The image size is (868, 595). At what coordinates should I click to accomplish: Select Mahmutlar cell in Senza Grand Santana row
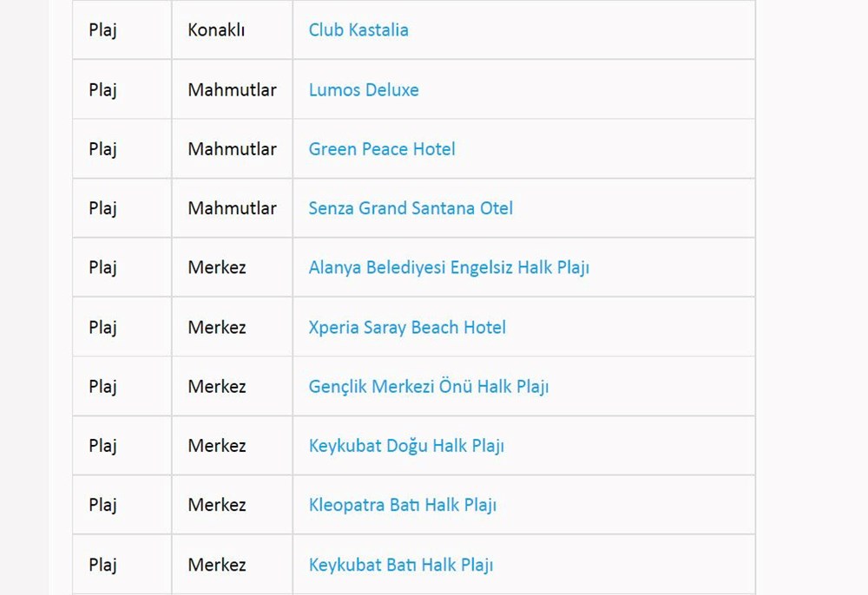[x=232, y=208]
